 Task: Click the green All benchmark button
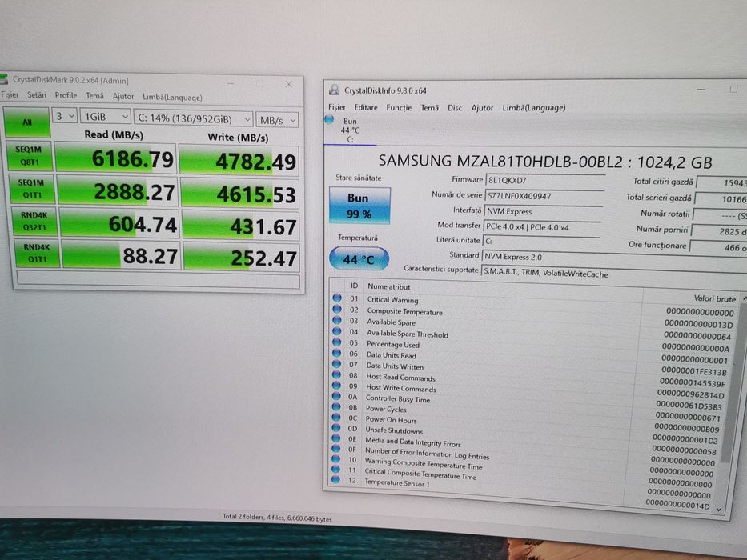(x=26, y=122)
